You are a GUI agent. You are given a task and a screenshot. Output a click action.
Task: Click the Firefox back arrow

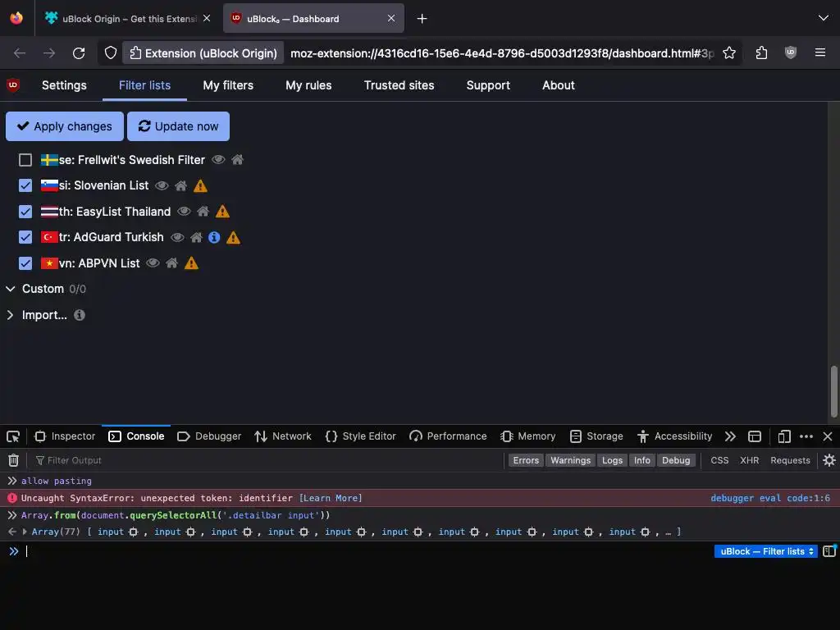20,53
